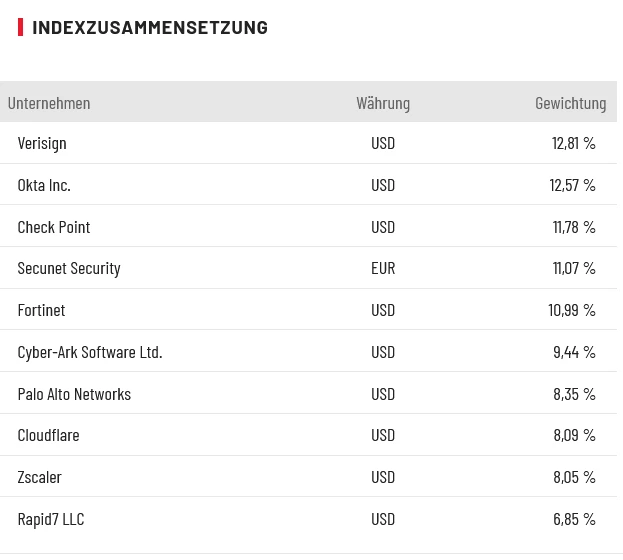The width and height of the screenshot is (623, 560).
Task: Click the Währung column header
Action: pos(383,103)
